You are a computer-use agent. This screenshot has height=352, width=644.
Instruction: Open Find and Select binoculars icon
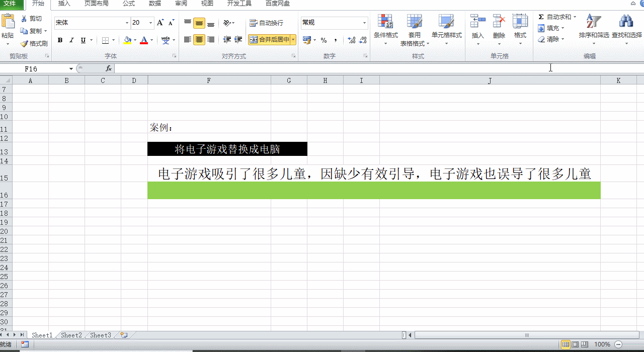tap(626, 22)
